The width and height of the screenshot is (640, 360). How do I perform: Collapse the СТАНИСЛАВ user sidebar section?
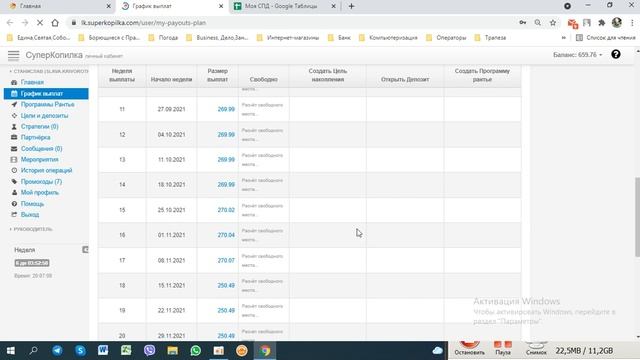coord(48,71)
